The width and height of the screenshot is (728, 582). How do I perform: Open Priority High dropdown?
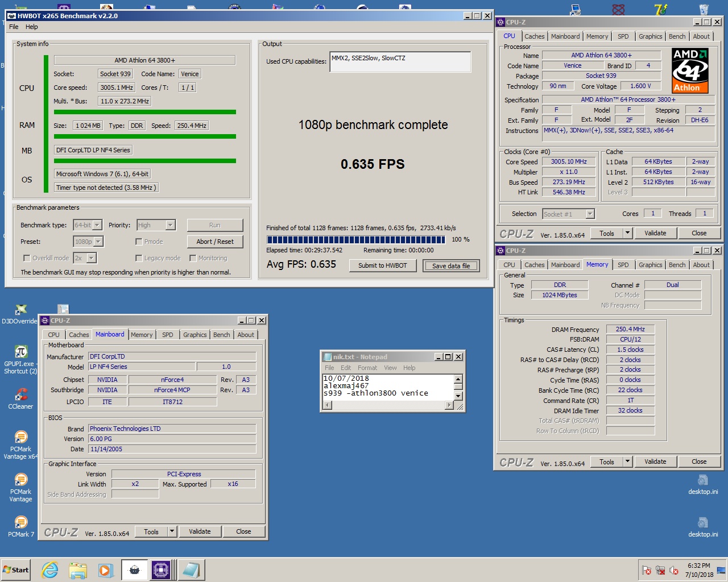point(171,225)
